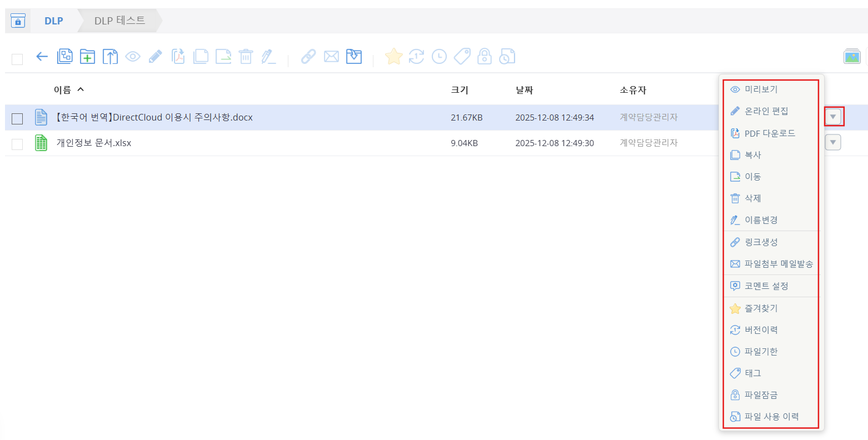Click the tag icon in toolbar

pos(462,56)
